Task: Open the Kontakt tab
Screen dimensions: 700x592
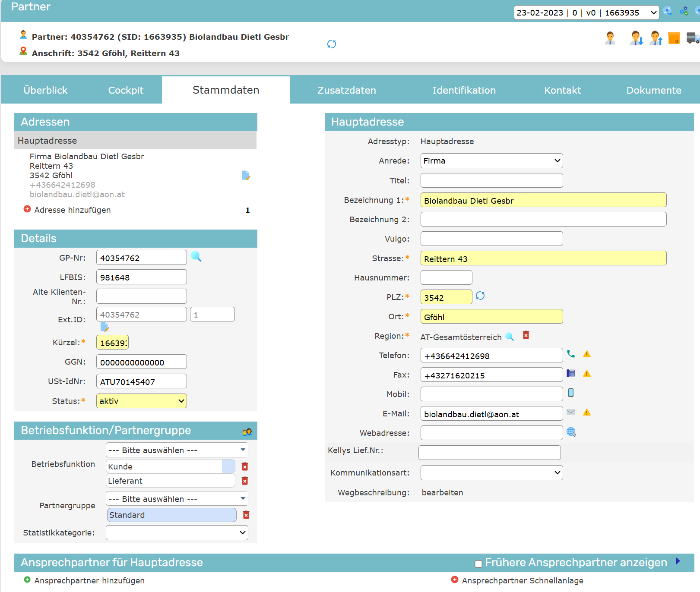Action: click(x=562, y=90)
